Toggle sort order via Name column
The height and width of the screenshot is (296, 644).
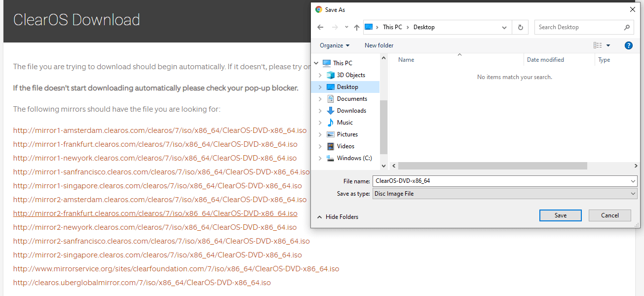[406, 59]
